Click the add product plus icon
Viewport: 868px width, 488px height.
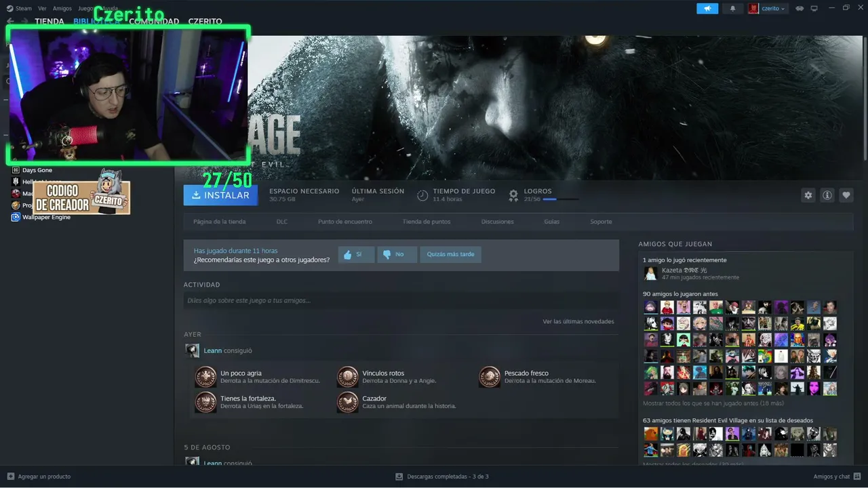pyautogui.click(x=10, y=476)
